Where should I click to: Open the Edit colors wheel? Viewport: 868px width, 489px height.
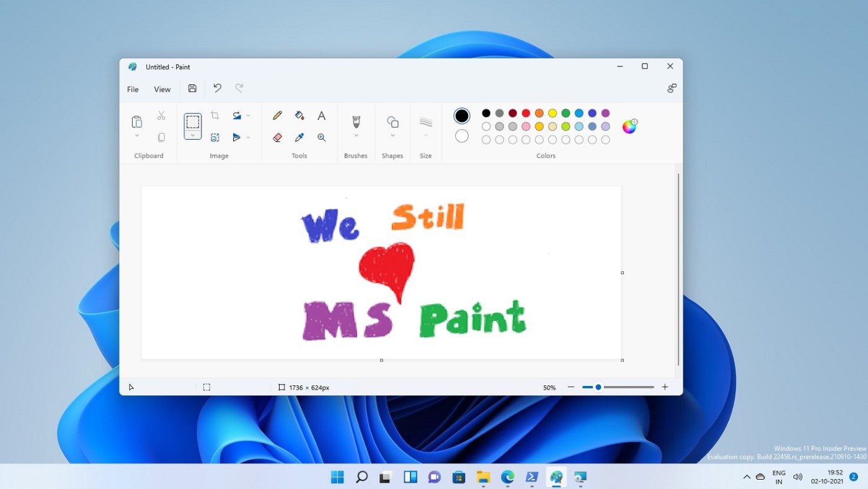629,126
